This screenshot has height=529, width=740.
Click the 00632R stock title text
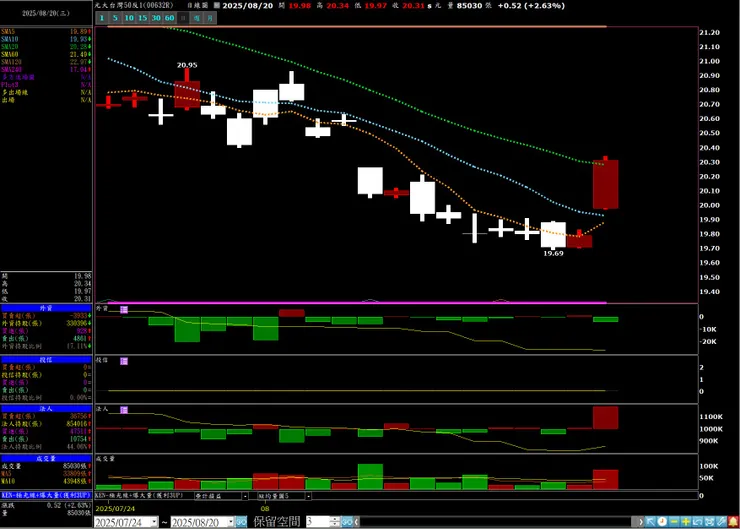tap(134, 5)
